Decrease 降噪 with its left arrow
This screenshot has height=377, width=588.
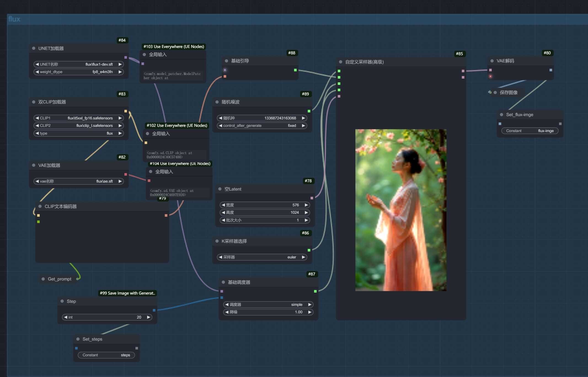pyautogui.click(x=227, y=312)
